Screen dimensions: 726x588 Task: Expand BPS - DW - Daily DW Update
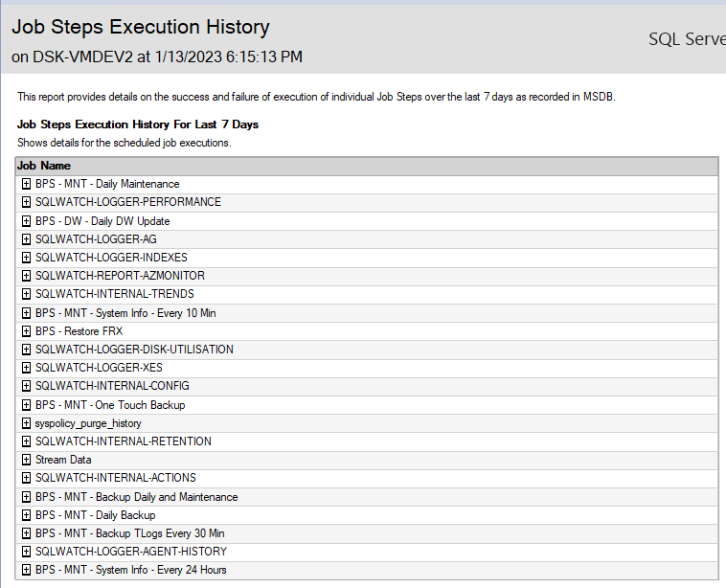(27, 221)
